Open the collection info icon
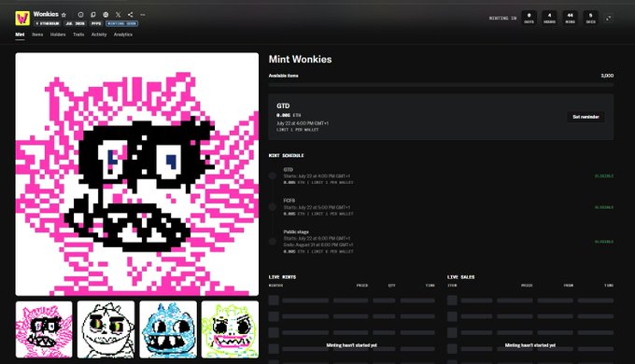The height and width of the screenshot is (364, 635). 80,15
